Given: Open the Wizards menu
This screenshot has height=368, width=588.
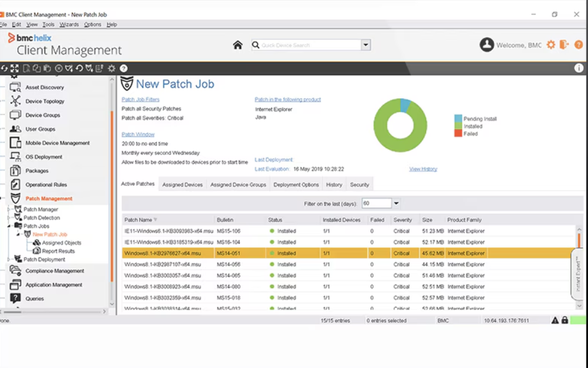Looking at the screenshot, I should [69, 24].
